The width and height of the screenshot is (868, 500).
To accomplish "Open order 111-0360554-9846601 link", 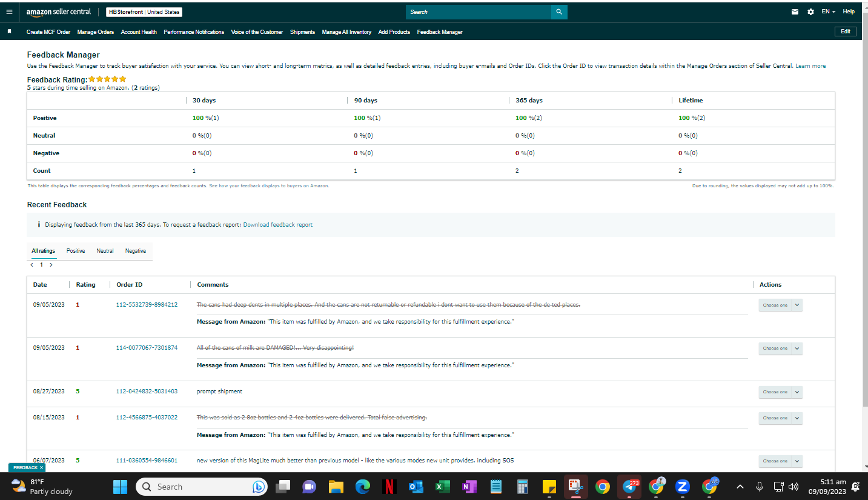I will click(147, 461).
